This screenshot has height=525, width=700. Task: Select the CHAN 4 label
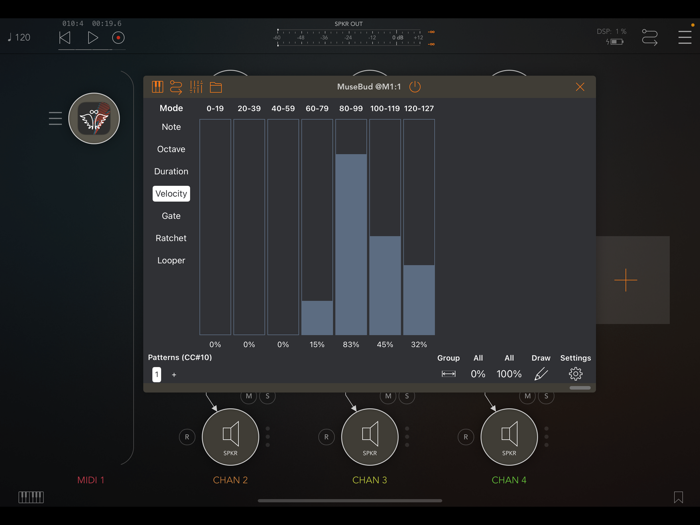coord(509,480)
